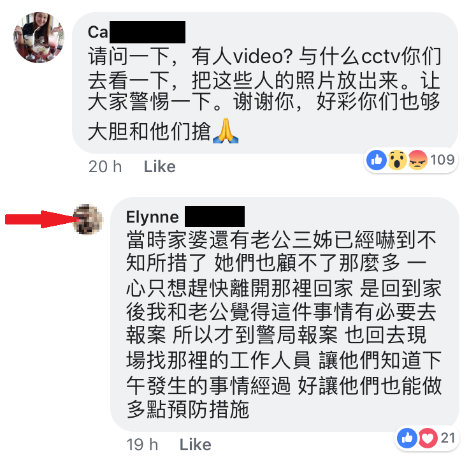Click the angry face reaction icon
Image resolution: width=476 pixels, height=463 pixels.
point(418,160)
